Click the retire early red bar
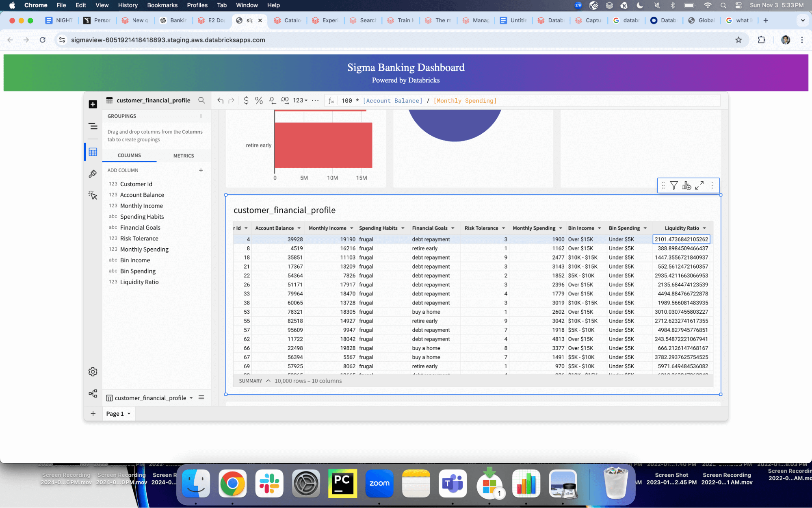The width and height of the screenshot is (812, 508). 323,145
